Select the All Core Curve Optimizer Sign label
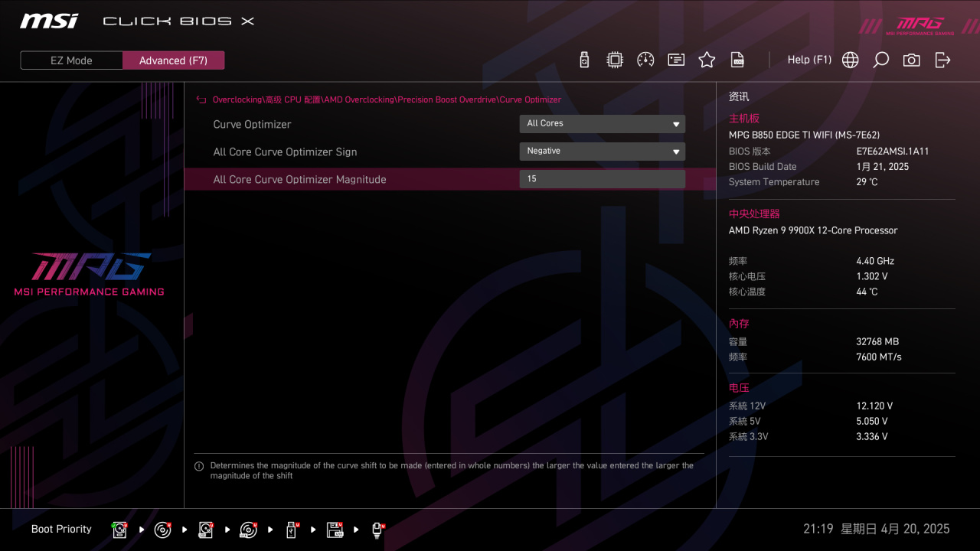The height and width of the screenshot is (551, 980). (285, 152)
